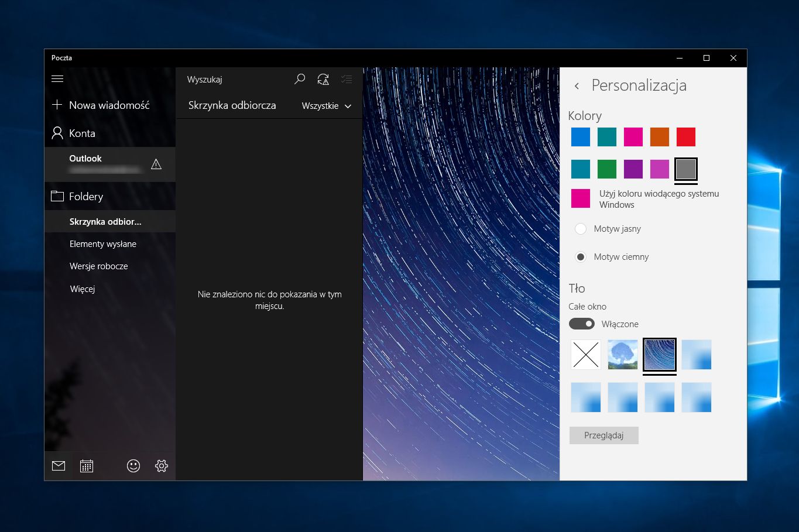
Task: Click the Tło section heading
Action: [577, 288]
